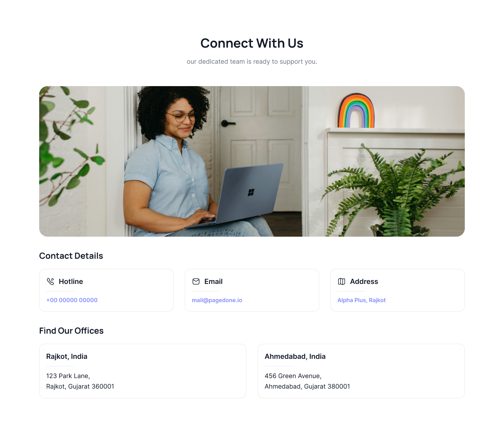The image size is (504, 432).
Task: Click the Connect With Us heading
Action: pyautogui.click(x=252, y=43)
